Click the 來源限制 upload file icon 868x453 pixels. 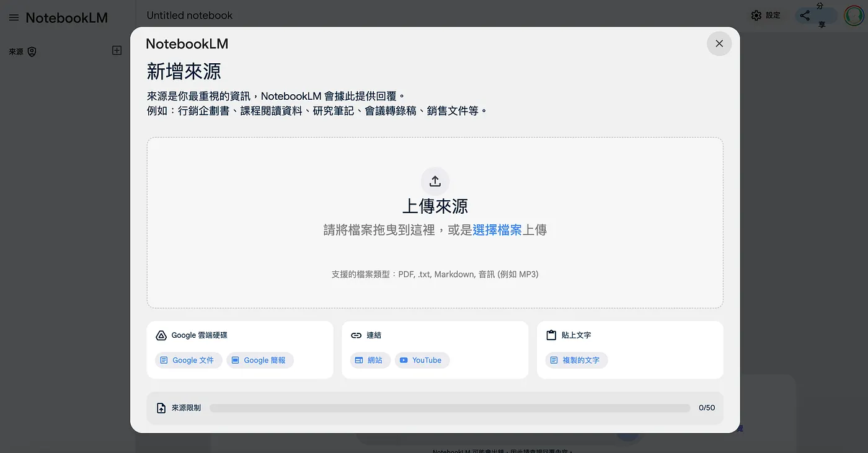(161, 408)
